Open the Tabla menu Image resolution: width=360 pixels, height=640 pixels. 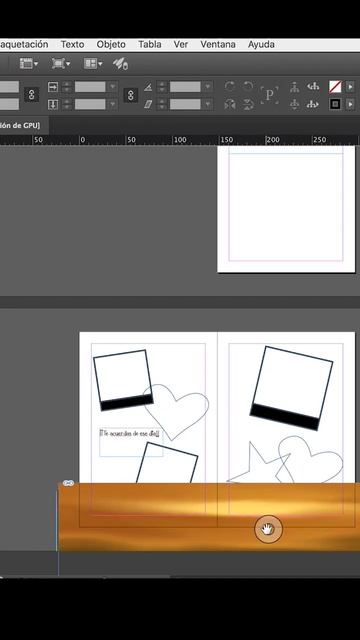click(x=149, y=44)
